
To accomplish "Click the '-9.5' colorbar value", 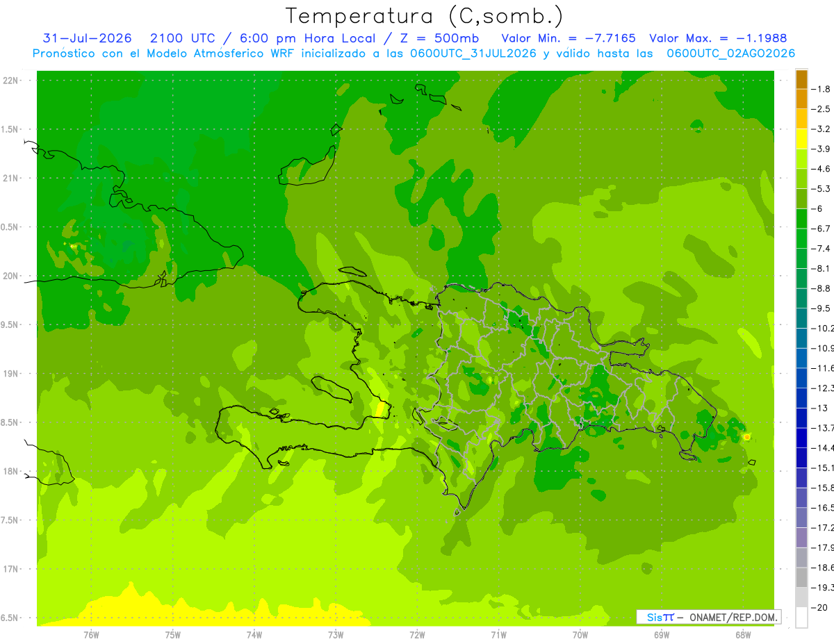I will [x=821, y=308].
